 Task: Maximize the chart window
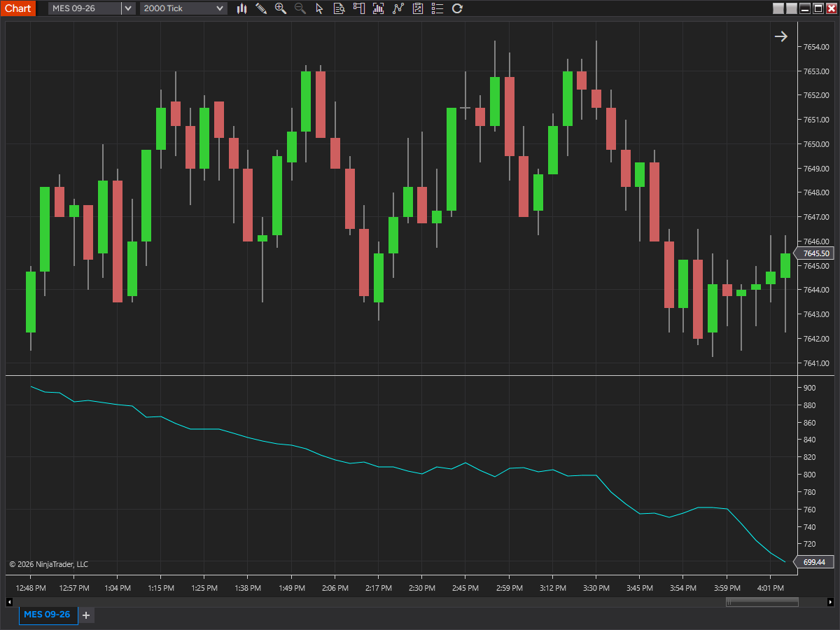coord(818,8)
